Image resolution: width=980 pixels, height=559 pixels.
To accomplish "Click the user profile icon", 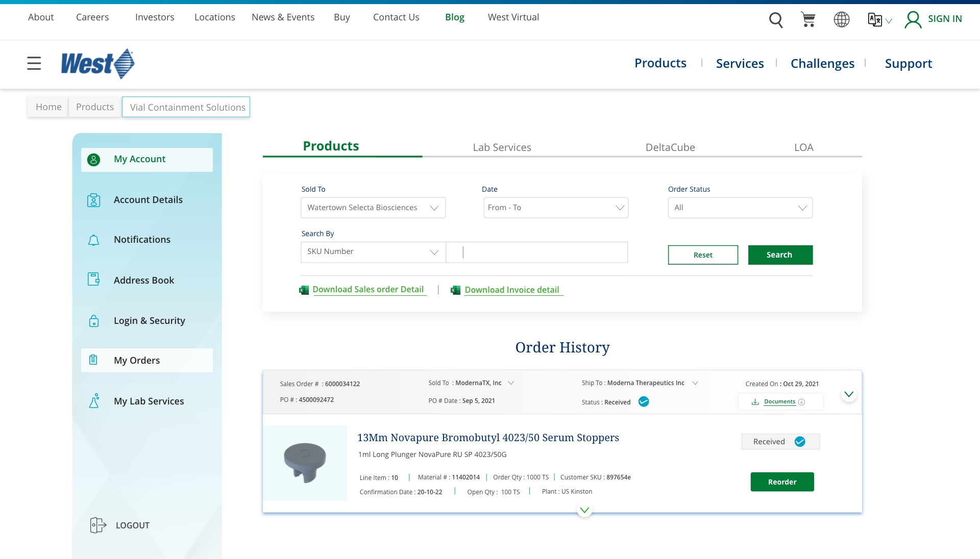I will pos(913,19).
